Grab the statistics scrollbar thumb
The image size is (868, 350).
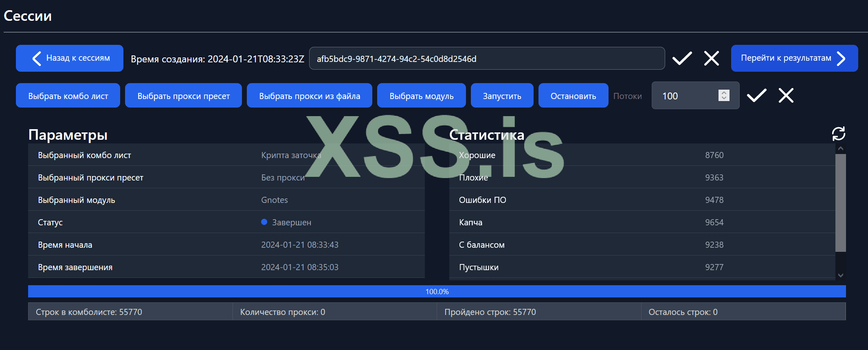[x=841, y=203]
